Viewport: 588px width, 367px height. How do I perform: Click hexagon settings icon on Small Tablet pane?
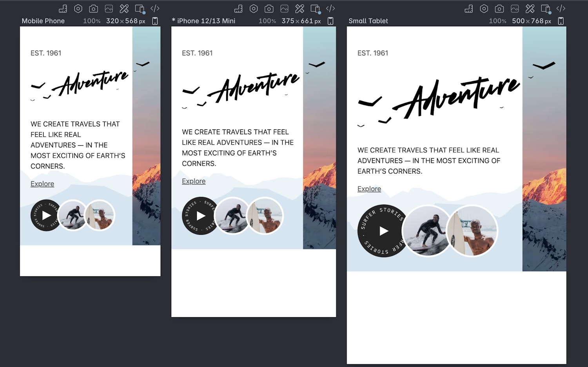click(484, 9)
